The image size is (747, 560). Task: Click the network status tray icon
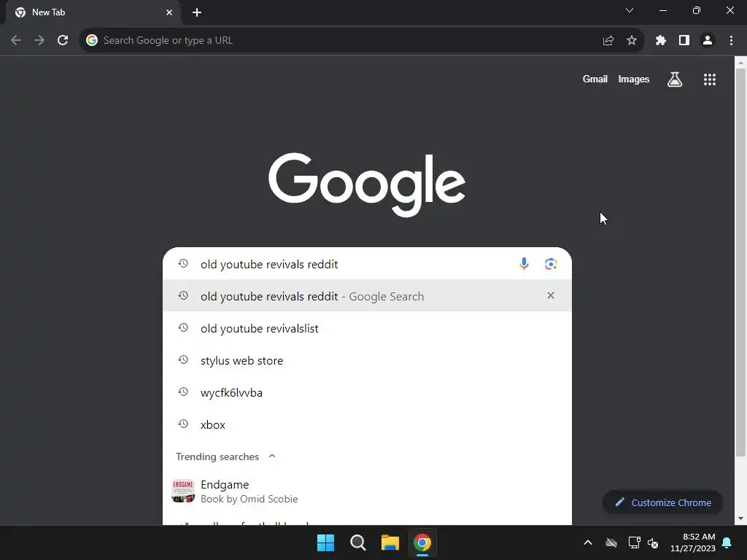(x=634, y=542)
